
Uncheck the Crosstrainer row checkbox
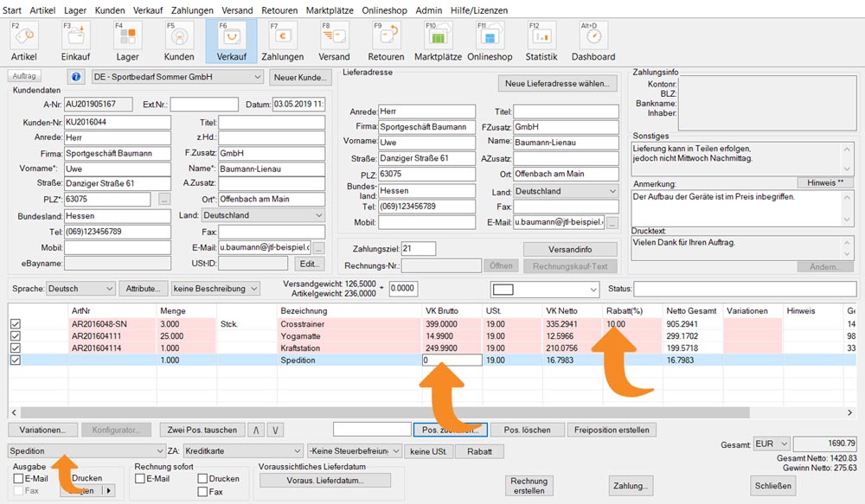pos(16,324)
